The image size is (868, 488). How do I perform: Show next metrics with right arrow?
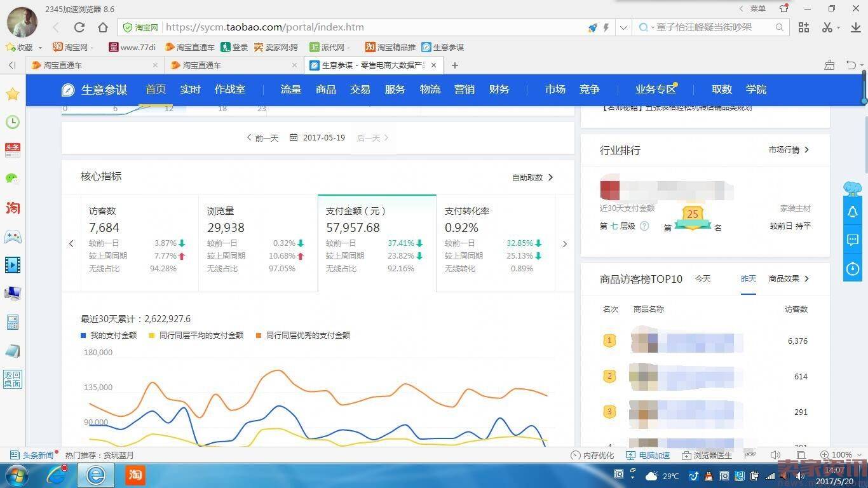pyautogui.click(x=564, y=243)
